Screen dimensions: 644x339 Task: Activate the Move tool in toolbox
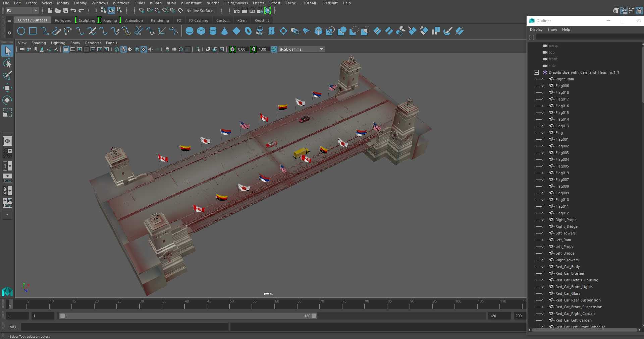point(7,88)
